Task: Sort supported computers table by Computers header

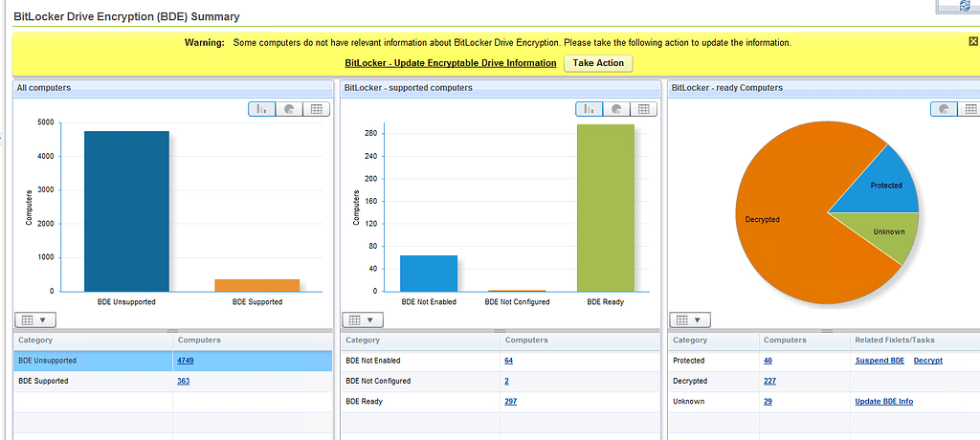Action: tap(580, 341)
